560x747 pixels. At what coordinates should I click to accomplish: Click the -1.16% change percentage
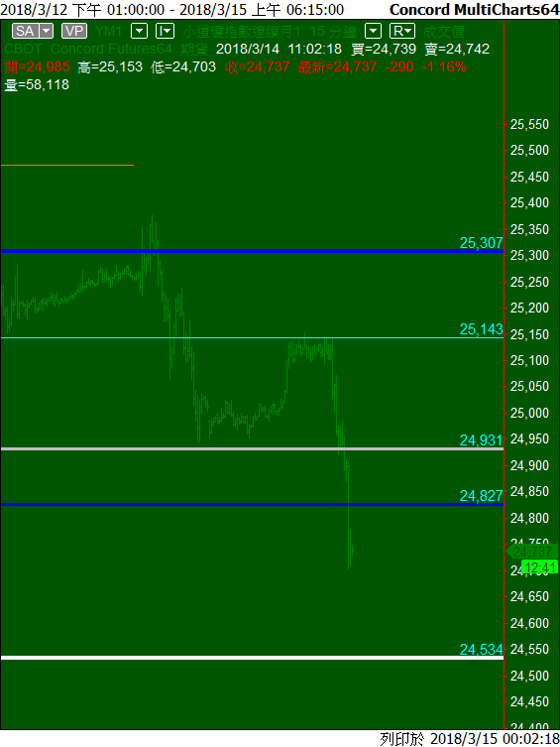443,67
